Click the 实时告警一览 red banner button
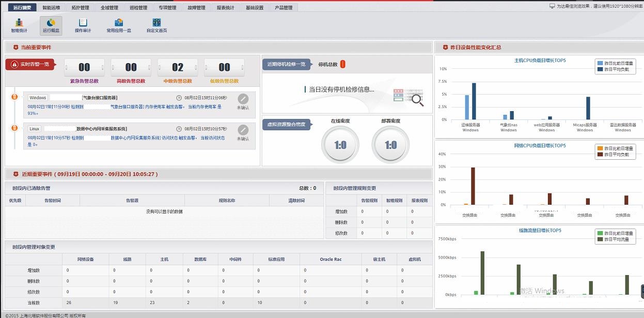This screenshot has height=318, width=644. 31,65
